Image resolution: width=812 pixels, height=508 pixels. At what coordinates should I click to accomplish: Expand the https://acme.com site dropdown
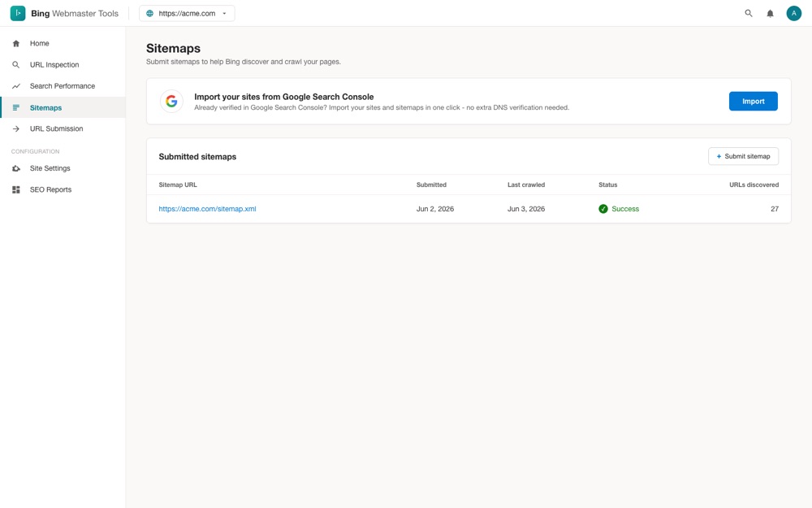[187, 14]
